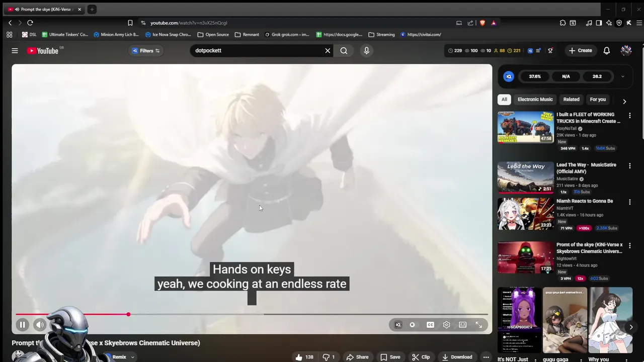Advance the Shorts shelf with next arrow
This screenshot has height=362, width=644.
pos(631,327)
